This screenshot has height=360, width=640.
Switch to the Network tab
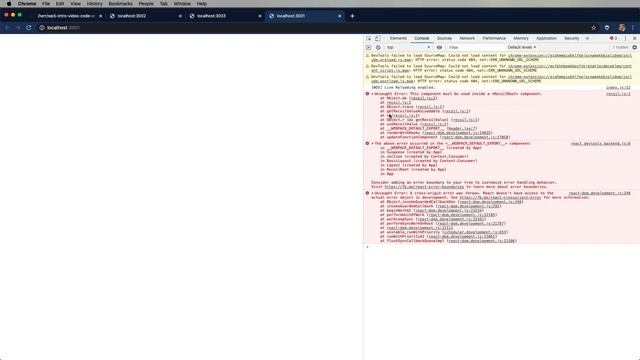click(467, 38)
